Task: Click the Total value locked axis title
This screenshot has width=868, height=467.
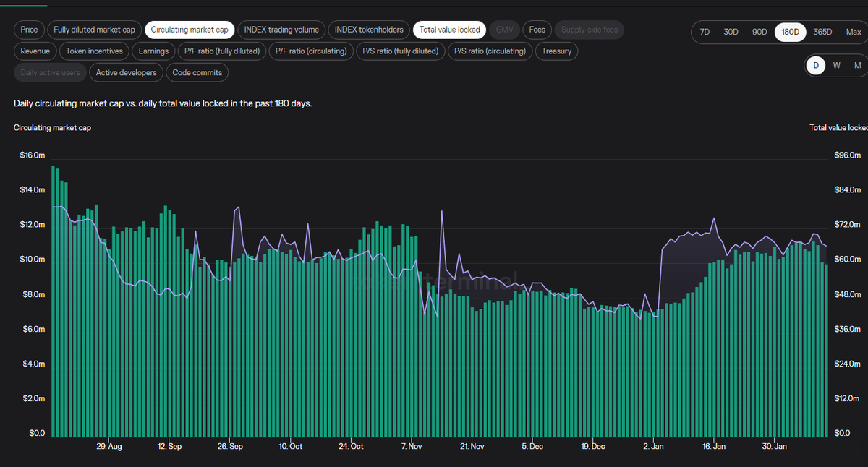Action: pos(838,128)
